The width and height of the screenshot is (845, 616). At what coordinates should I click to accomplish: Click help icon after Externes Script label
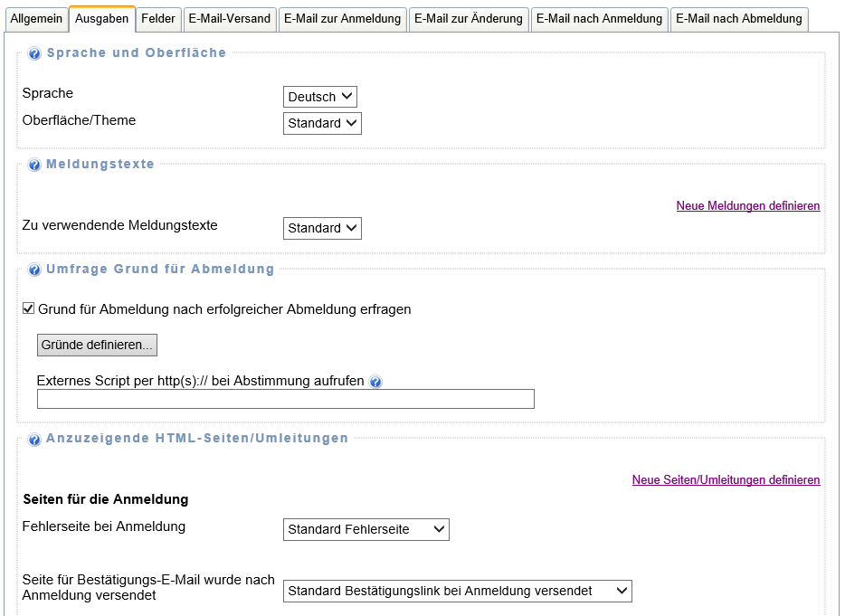(375, 382)
